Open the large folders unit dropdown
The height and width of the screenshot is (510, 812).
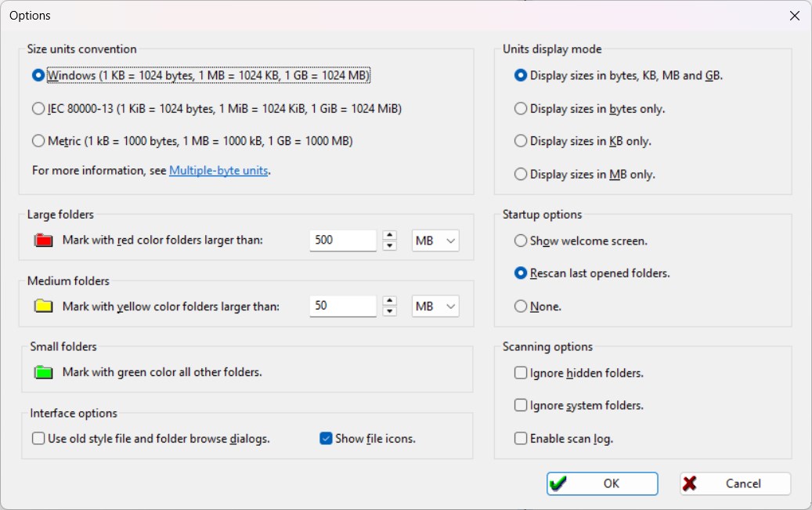pyautogui.click(x=435, y=241)
